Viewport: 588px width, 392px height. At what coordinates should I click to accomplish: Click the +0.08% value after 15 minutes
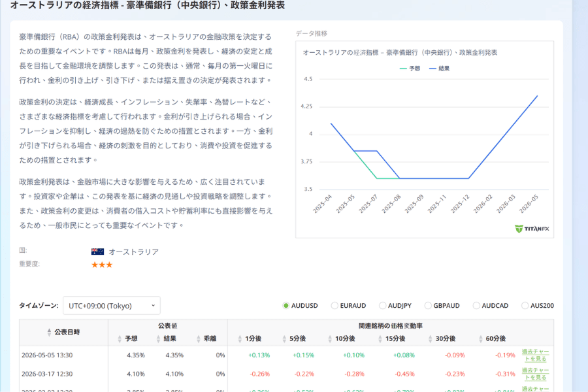pyautogui.click(x=404, y=355)
